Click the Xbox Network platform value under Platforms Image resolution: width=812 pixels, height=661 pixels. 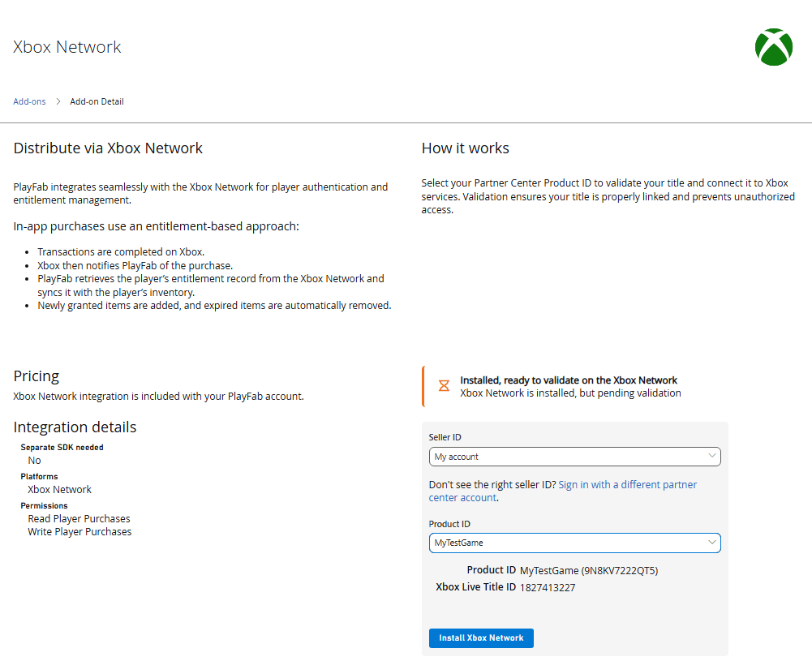(59, 490)
